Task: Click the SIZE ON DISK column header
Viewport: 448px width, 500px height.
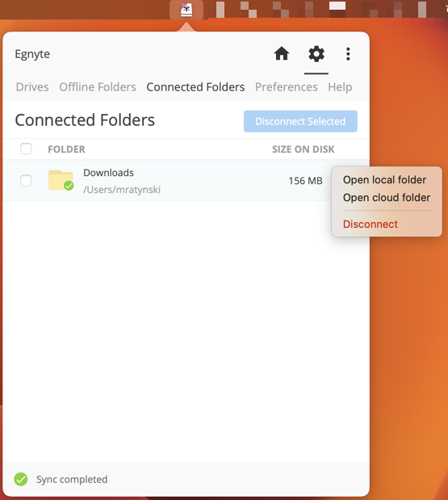Action: click(303, 149)
